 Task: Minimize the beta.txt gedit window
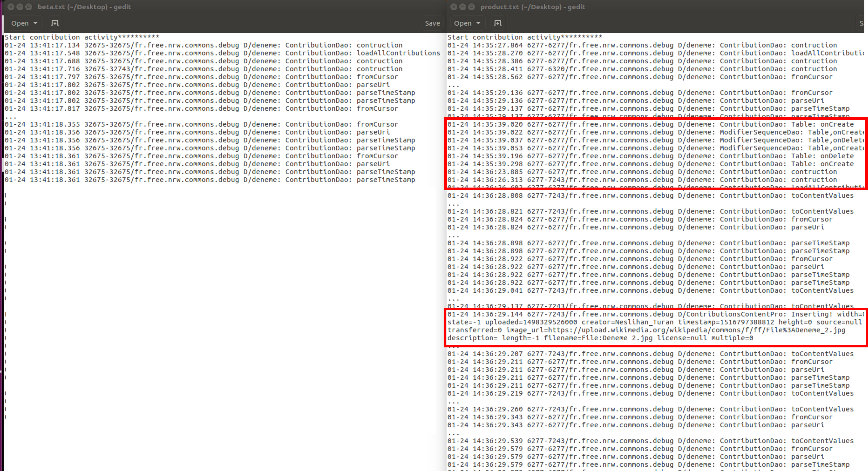pos(20,7)
